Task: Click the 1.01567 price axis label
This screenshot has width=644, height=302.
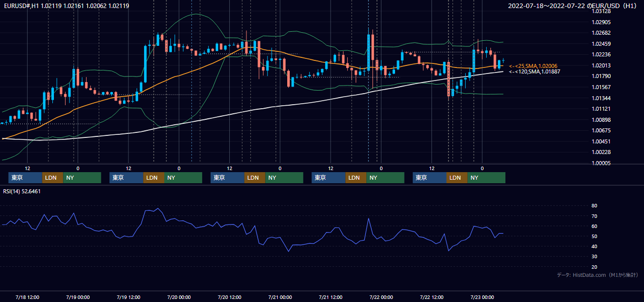Action: click(x=602, y=87)
